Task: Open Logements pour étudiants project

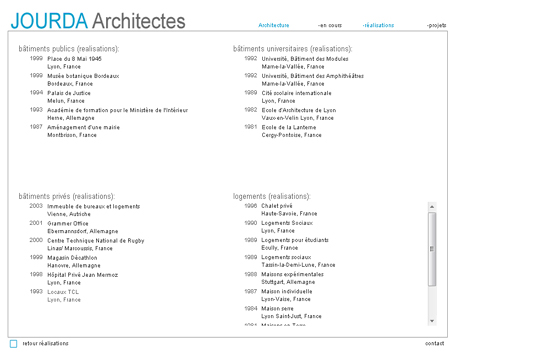Action: tap(295, 240)
